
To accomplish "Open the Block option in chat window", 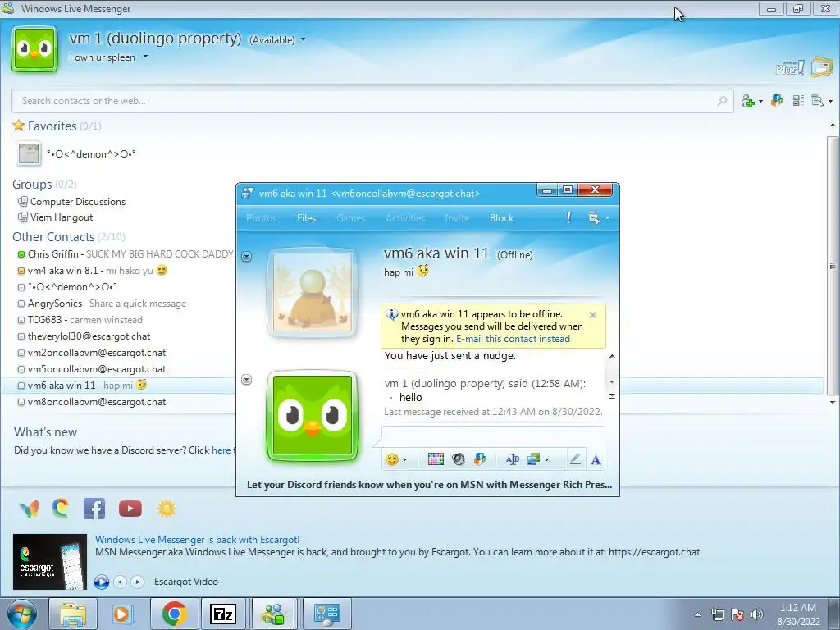I will point(501,218).
